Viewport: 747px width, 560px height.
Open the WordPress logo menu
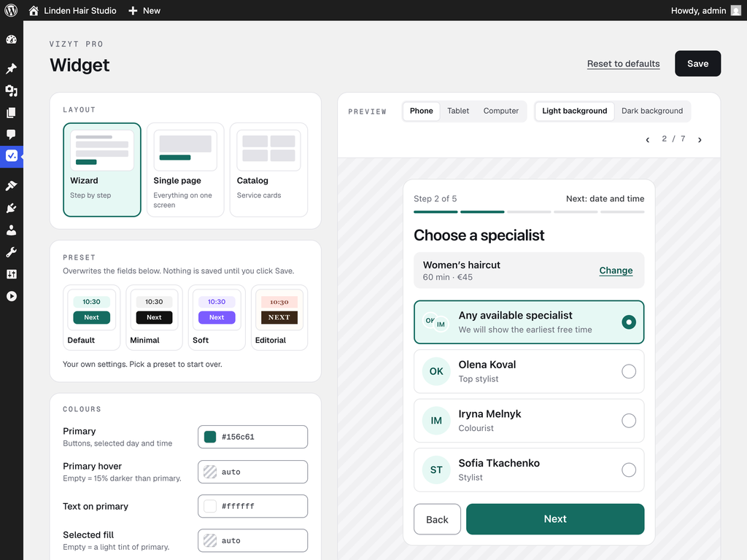pos(11,10)
